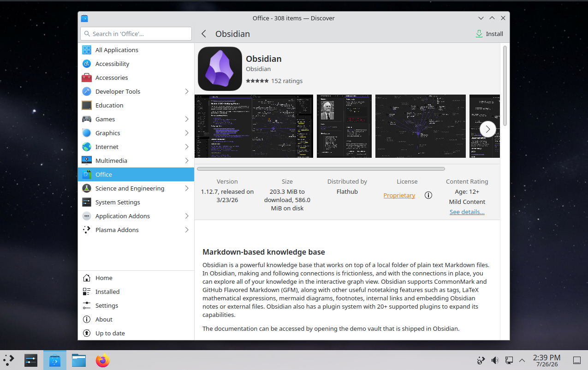Click the screenshots horizontal scrollbar
588x370 pixels.
coord(321,169)
